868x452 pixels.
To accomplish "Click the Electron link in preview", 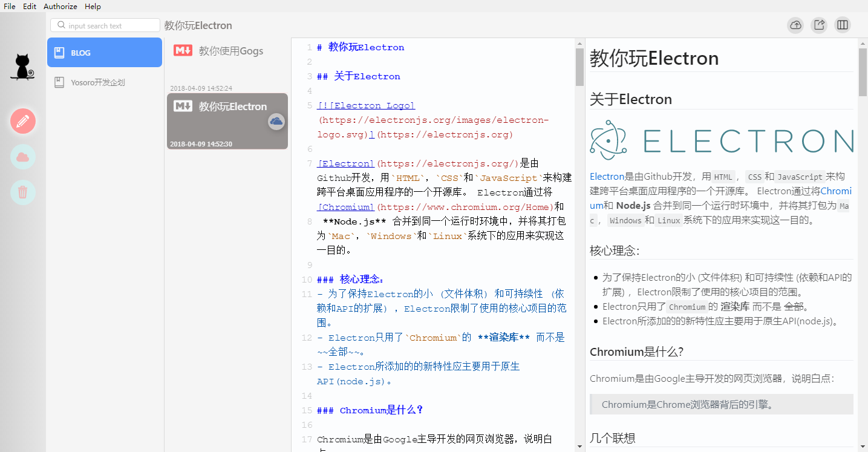I will click(x=607, y=177).
